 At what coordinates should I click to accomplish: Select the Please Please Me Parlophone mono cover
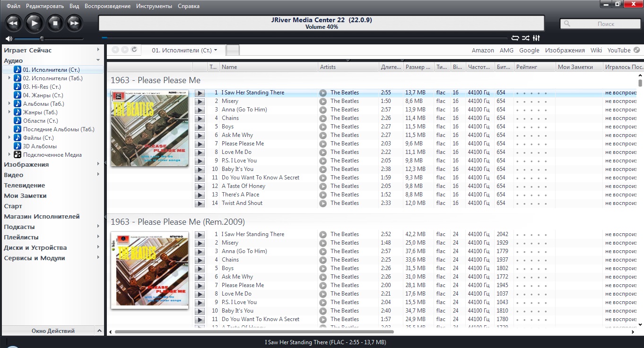(149, 128)
